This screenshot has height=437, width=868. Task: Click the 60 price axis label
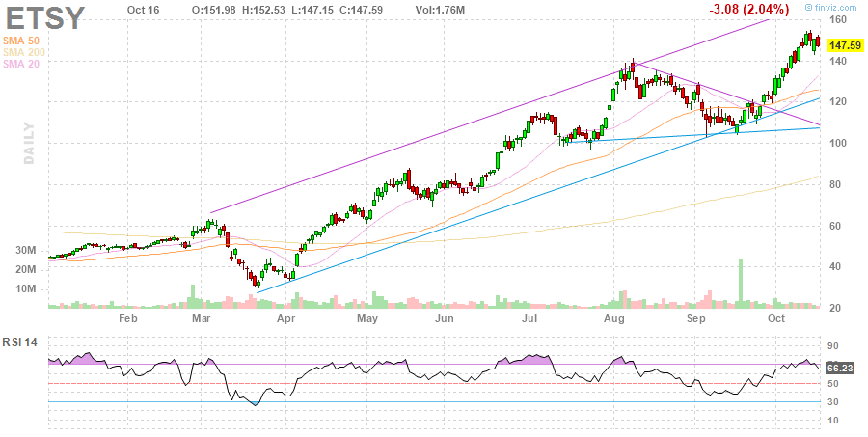833,226
